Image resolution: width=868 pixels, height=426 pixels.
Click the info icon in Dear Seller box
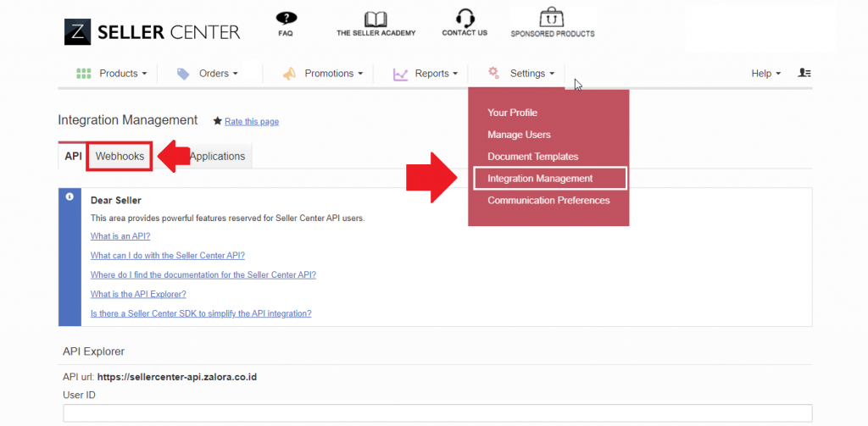[70, 197]
